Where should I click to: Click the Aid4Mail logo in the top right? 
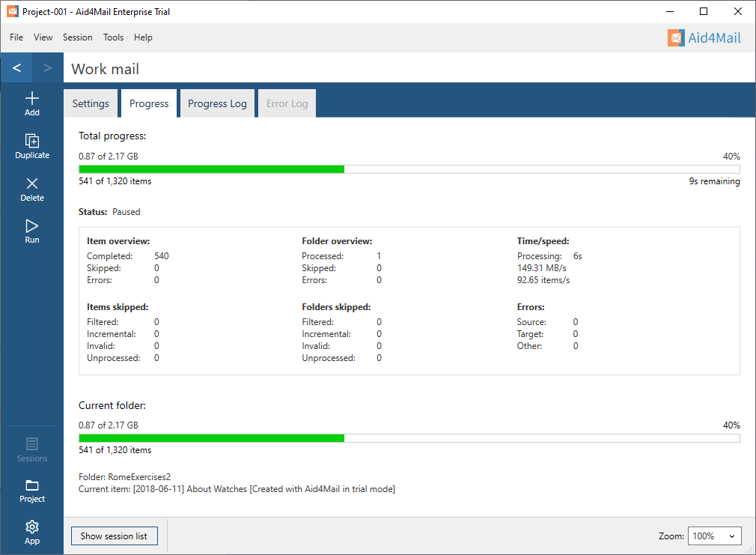point(704,37)
